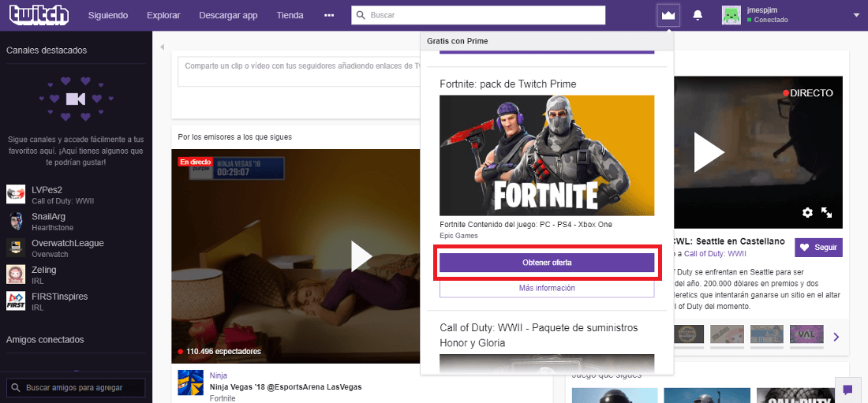Click the Fortnite game label under Ninja
The width and height of the screenshot is (868, 403).
(223, 398)
